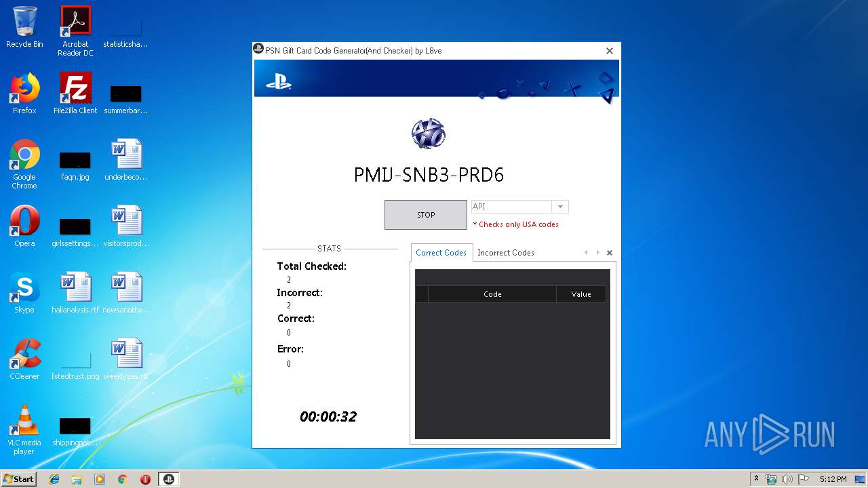
Task: Click the PlayStation logo in the banner
Action: (x=278, y=83)
